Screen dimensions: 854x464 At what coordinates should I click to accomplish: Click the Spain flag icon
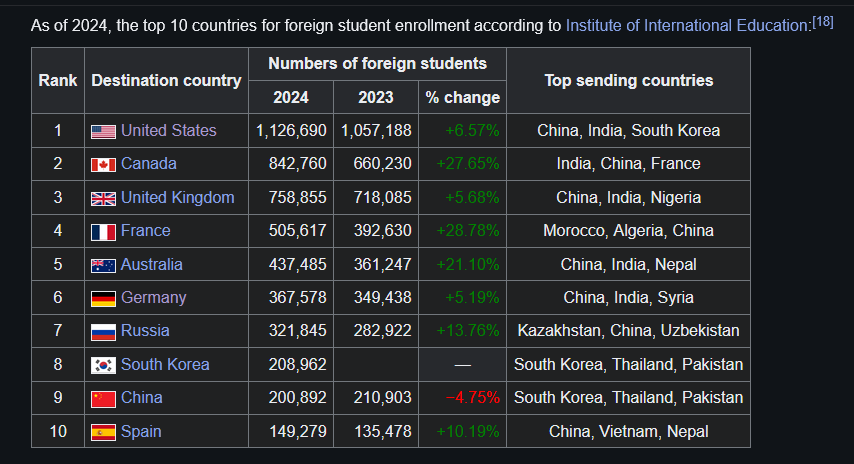coord(103,432)
